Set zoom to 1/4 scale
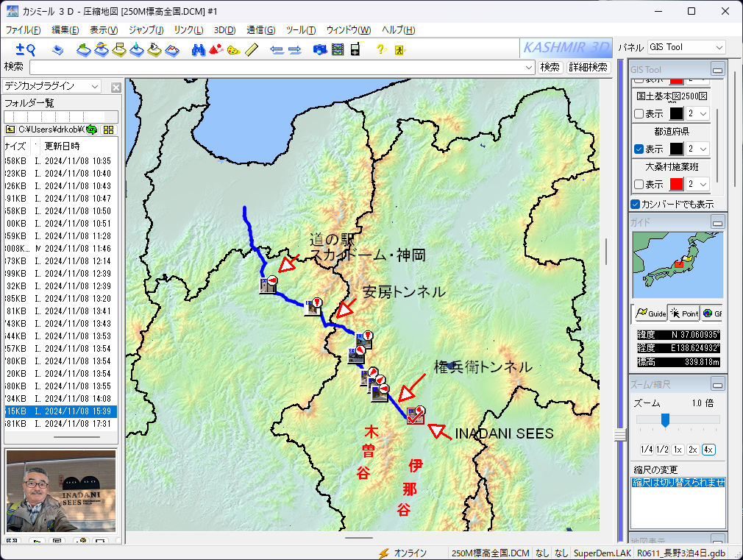This screenshot has height=560, width=743. click(x=647, y=450)
